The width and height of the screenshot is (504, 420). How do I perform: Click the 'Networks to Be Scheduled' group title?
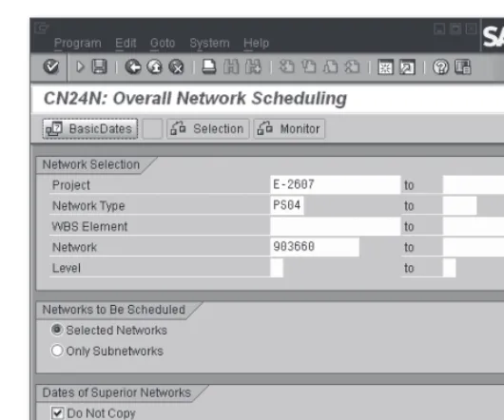114,310
